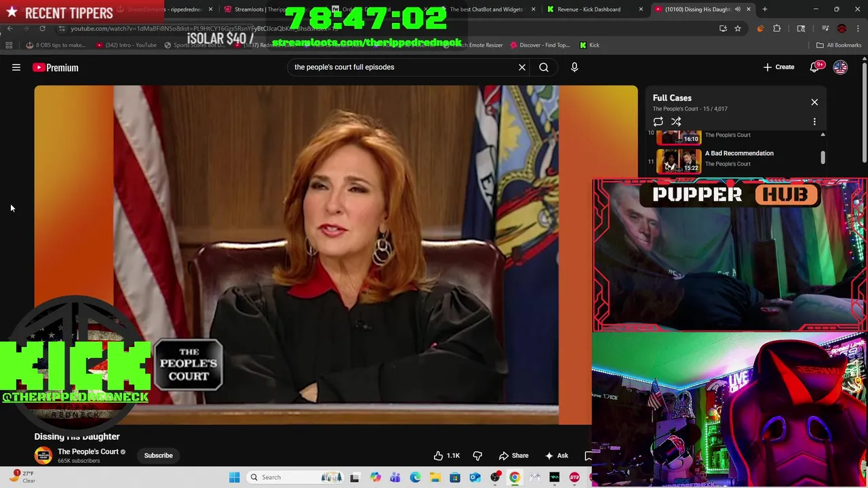Viewport: 868px width, 488px height.
Task: Dislike the Dissing His Daughter video
Action: [477, 455]
